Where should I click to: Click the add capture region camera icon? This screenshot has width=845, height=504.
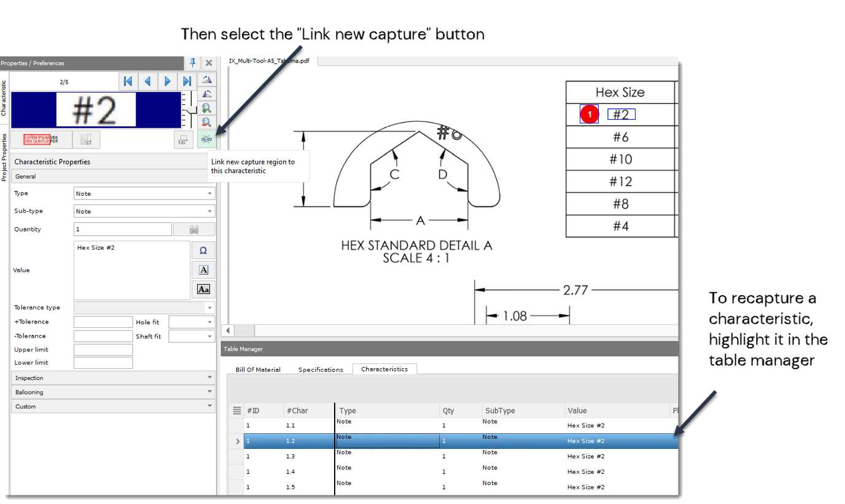click(183, 139)
